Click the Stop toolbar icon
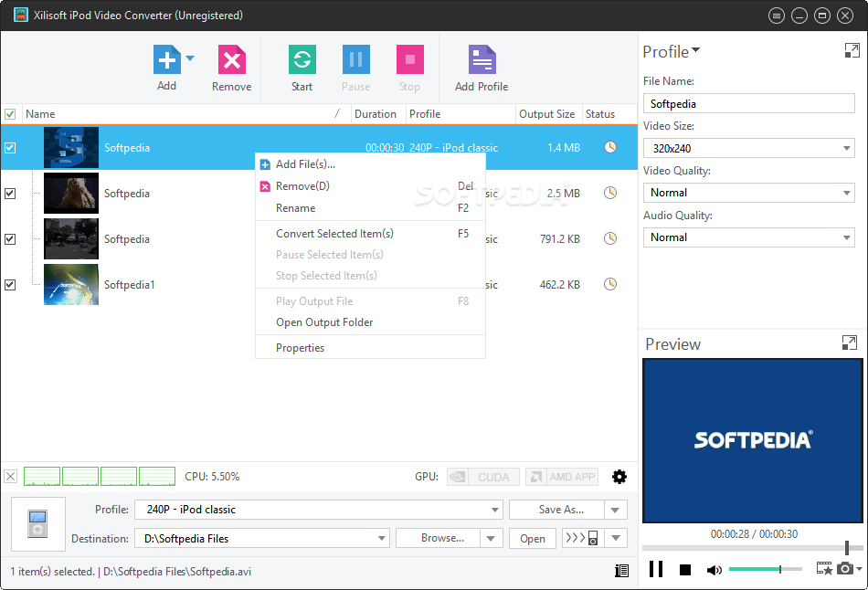 pos(409,59)
